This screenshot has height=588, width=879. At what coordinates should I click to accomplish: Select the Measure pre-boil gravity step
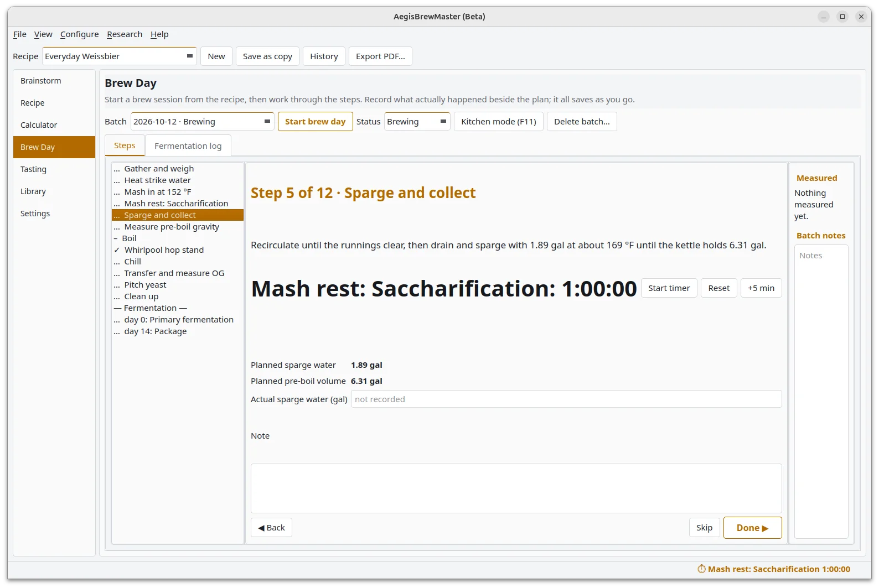pyautogui.click(x=178, y=227)
